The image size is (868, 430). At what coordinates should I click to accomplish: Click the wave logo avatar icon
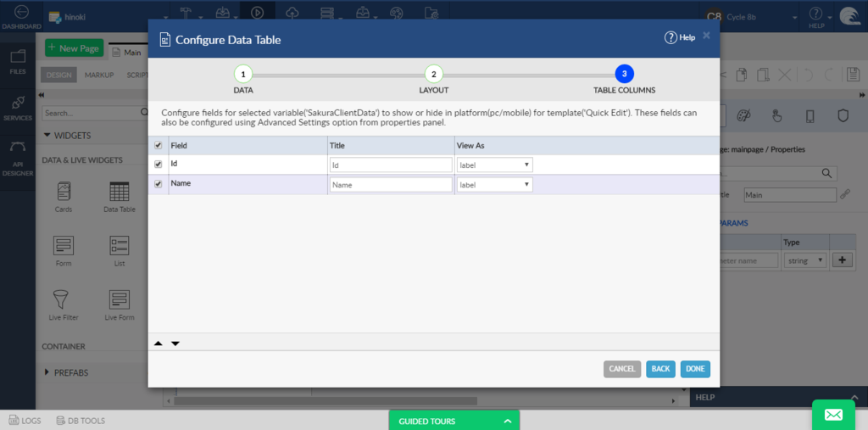coord(850,16)
